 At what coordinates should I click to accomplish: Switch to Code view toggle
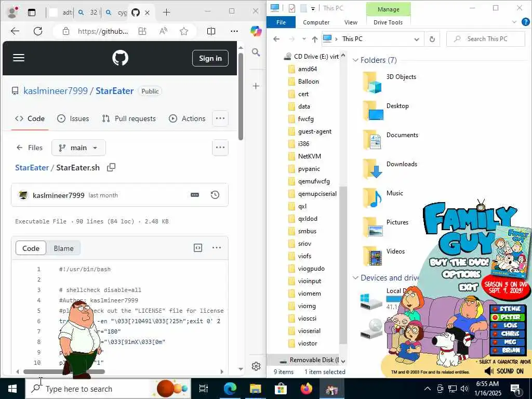(31, 248)
